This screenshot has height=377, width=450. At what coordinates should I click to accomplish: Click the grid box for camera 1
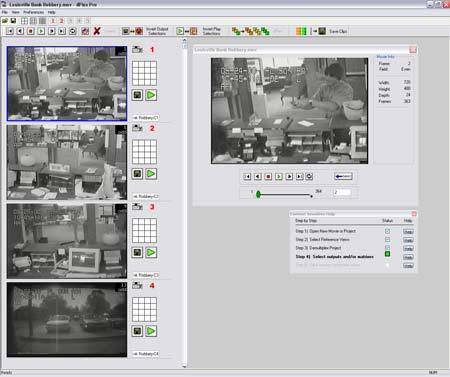coord(144,73)
